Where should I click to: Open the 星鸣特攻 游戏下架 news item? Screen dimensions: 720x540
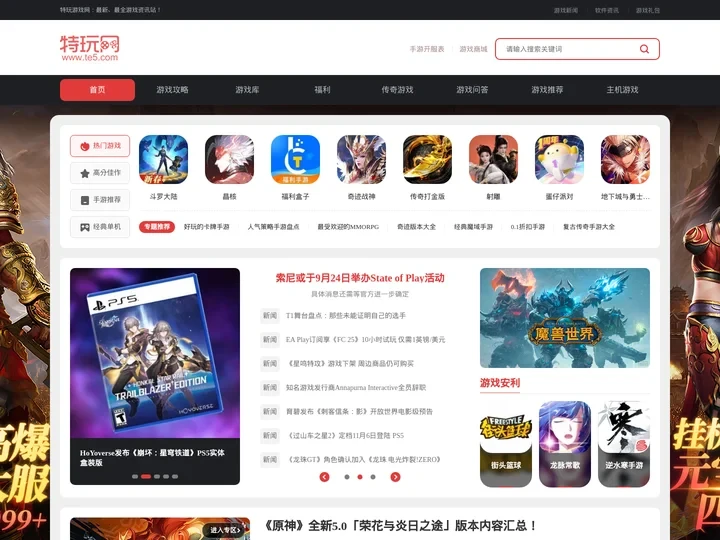coord(350,364)
